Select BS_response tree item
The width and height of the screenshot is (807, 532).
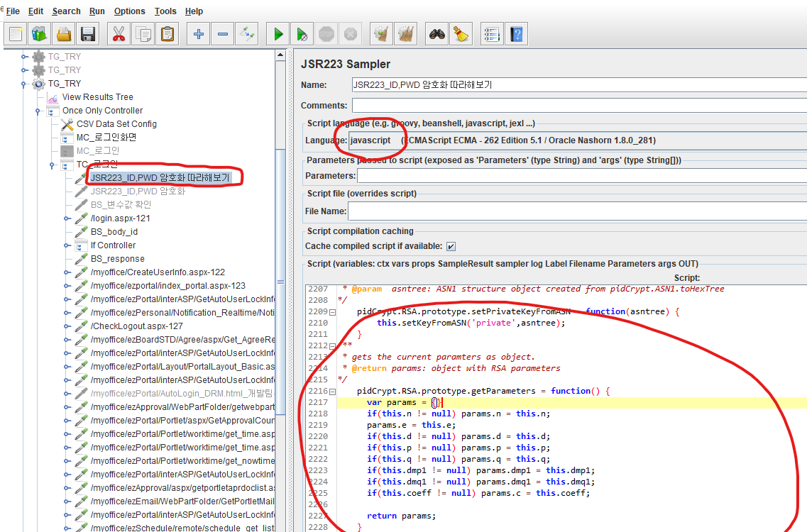[x=117, y=259]
